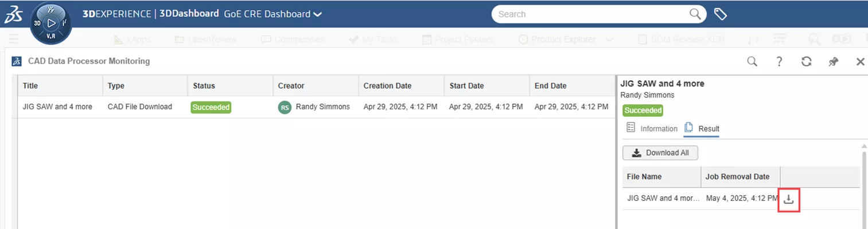Viewport: 868px width, 229px height.
Task: Open search in CAD Data Processor Monitoring
Action: (x=752, y=62)
